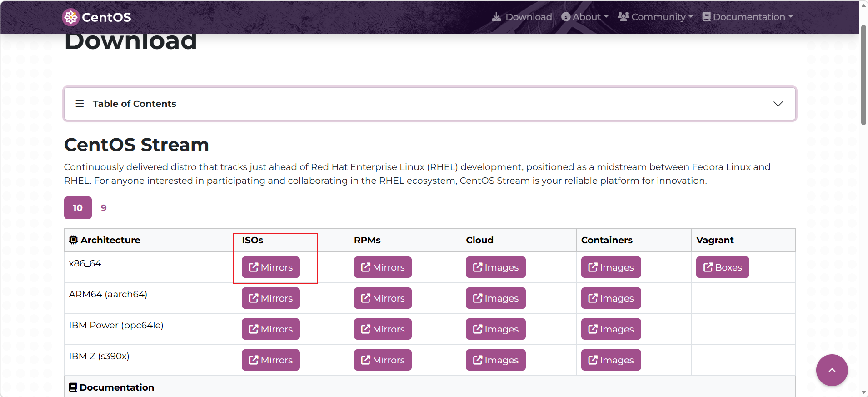This screenshot has width=868, height=397.
Task: Switch to CentOS Stream version 9 tab
Action: [104, 208]
